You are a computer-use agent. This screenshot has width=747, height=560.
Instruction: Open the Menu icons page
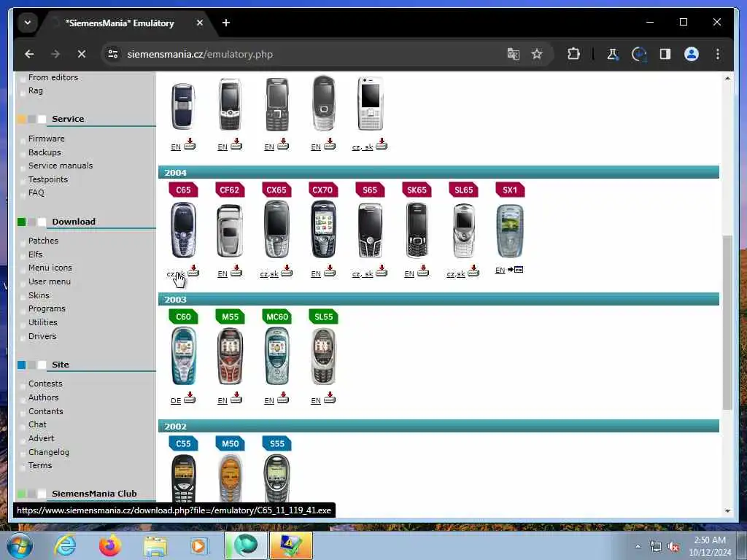tap(50, 268)
